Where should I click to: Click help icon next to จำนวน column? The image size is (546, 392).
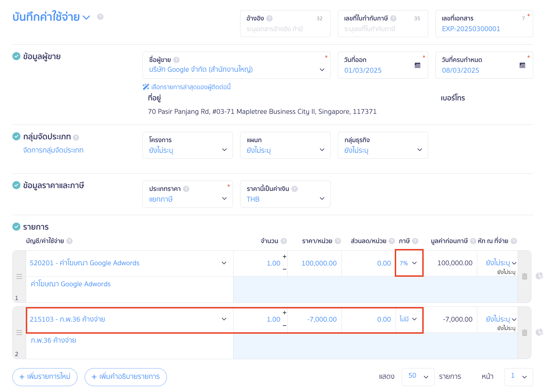tap(284, 241)
